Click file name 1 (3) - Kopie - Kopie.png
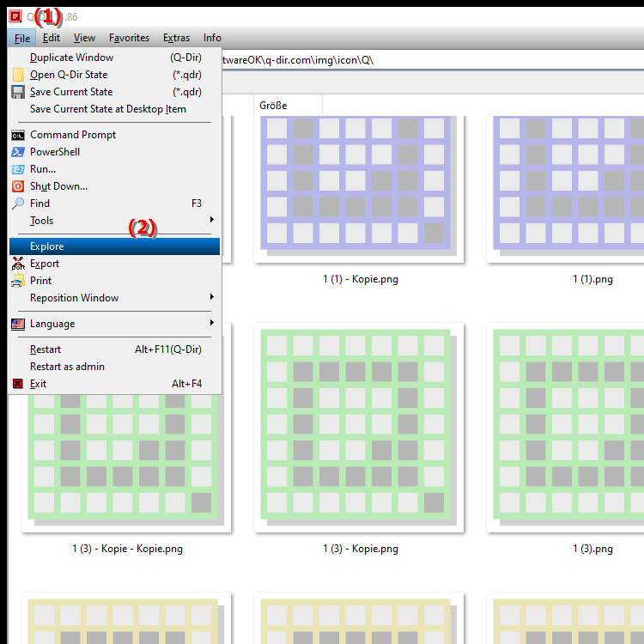 click(127, 549)
